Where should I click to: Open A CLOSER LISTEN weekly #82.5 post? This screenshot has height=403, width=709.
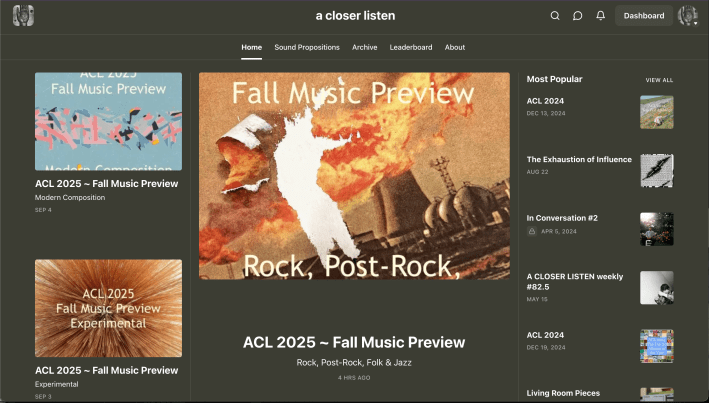pos(574,281)
